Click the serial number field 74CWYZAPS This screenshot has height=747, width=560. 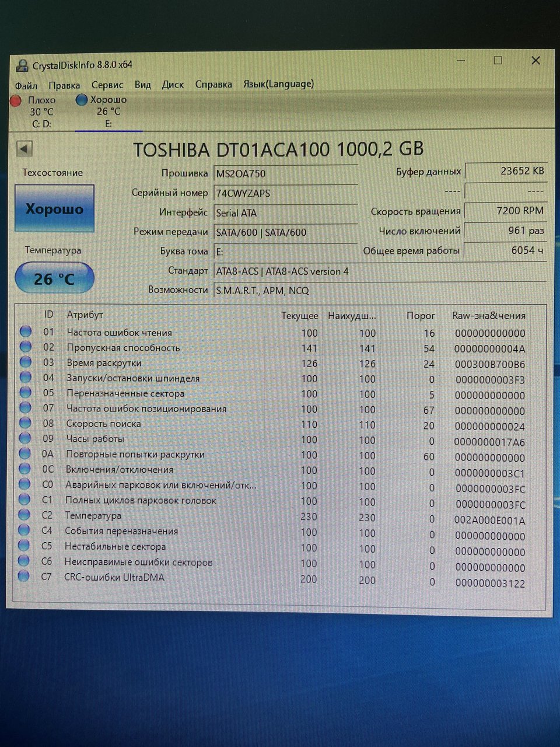pos(286,193)
